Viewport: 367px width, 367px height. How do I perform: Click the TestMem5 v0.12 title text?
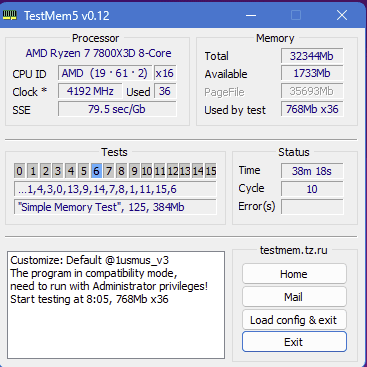pos(67,16)
